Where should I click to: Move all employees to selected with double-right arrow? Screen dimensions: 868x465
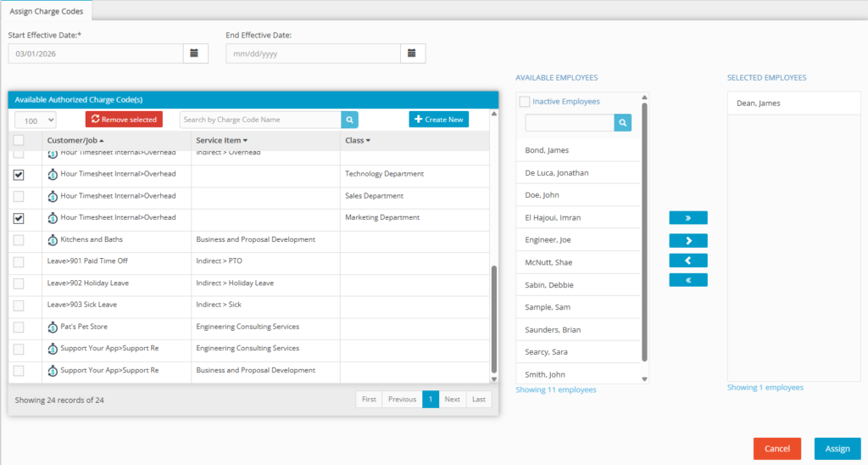(687, 218)
